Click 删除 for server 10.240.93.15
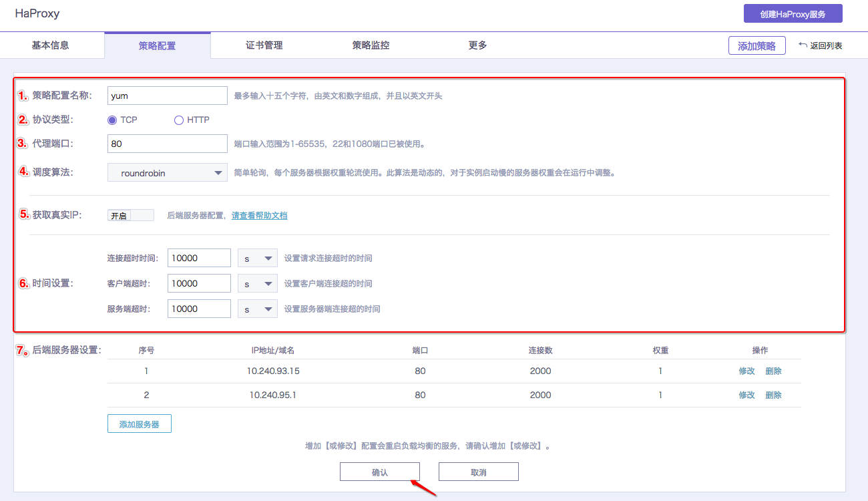 [x=773, y=371]
